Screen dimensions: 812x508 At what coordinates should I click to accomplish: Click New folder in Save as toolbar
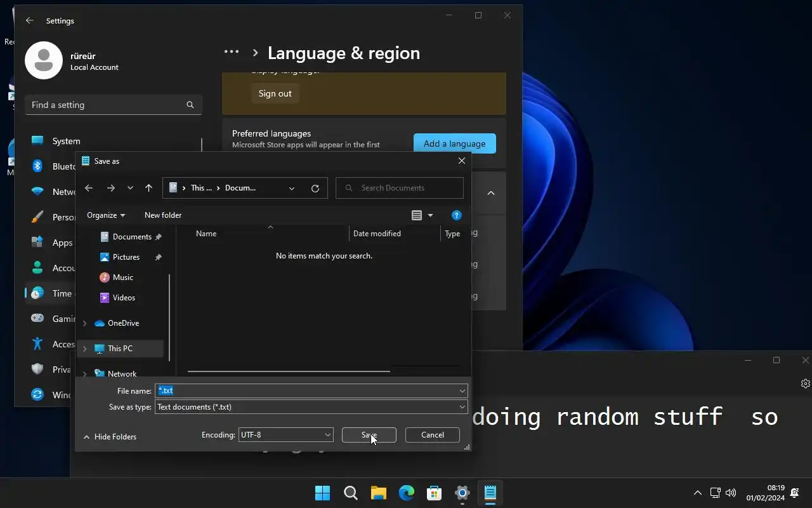[163, 215]
